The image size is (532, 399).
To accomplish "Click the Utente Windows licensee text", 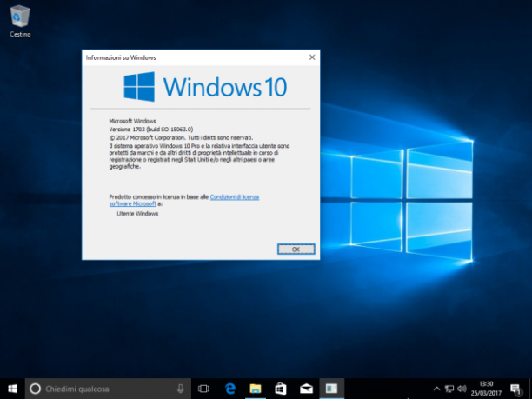I will [x=137, y=214].
